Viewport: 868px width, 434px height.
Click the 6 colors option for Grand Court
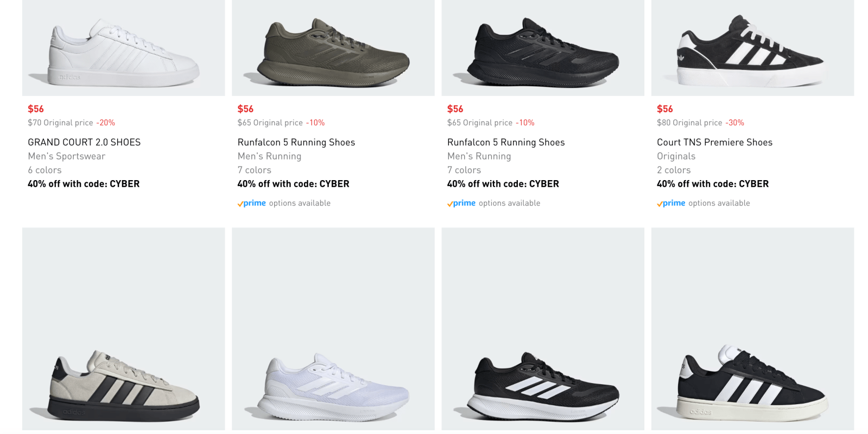45,170
